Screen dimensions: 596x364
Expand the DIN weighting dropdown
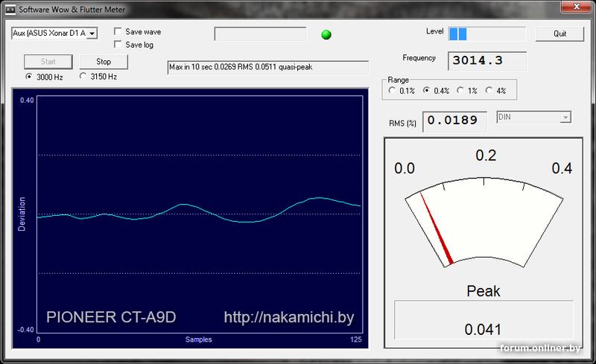(x=565, y=118)
